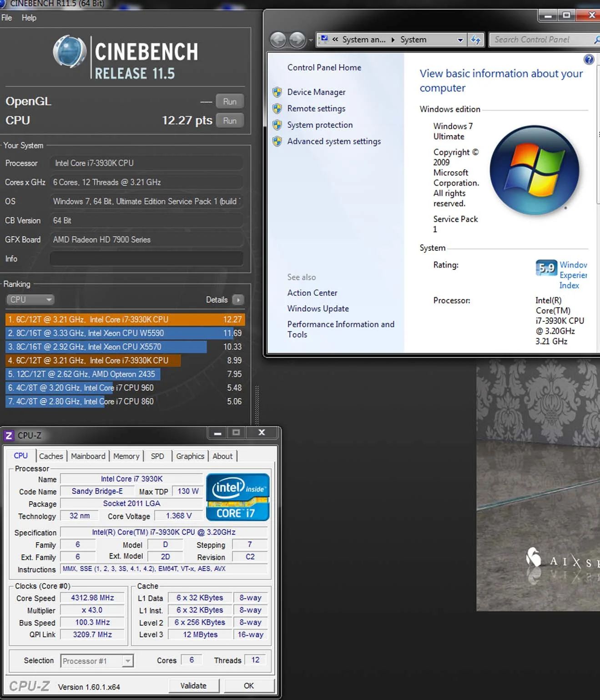The height and width of the screenshot is (700, 600).
Task: Click the Intel Core i7 logo in CPU-Z
Action: click(237, 497)
